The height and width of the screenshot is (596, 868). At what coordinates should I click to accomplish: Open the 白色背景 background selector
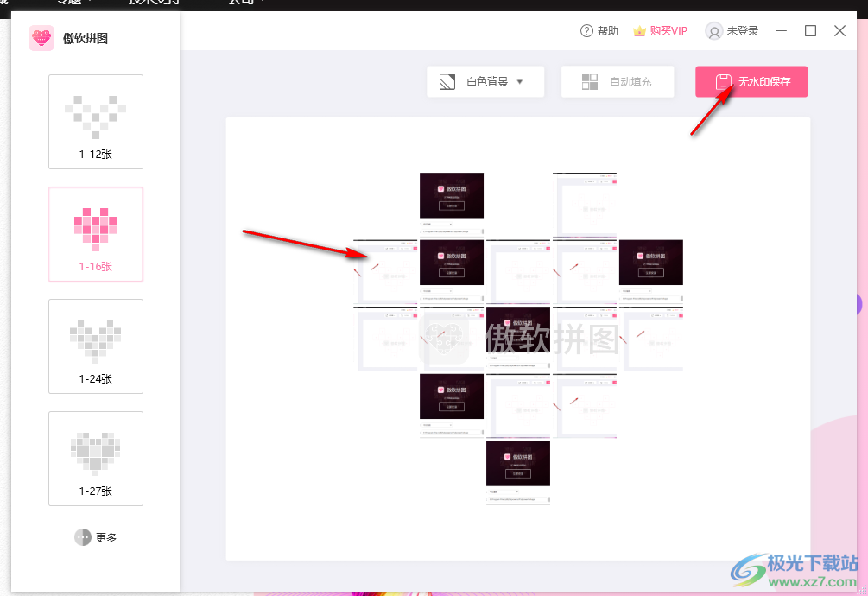click(x=485, y=82)
